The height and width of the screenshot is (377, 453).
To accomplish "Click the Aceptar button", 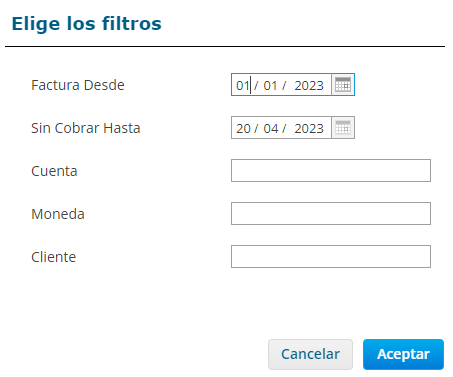I will (x=403, y=354).
